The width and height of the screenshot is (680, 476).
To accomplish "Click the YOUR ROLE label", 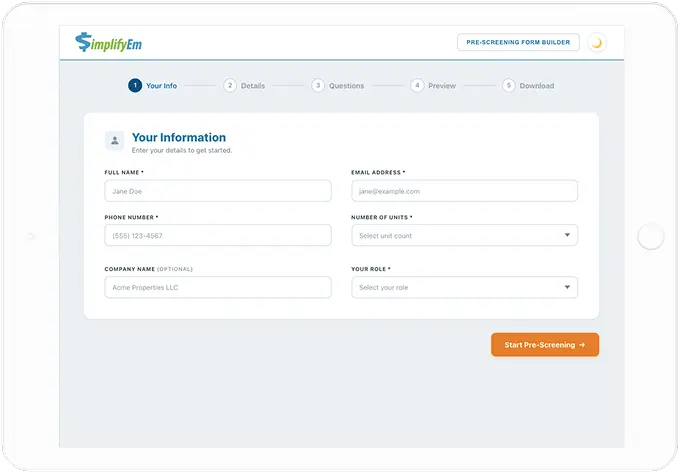I will pyautogui.click(x=370, y=269).
